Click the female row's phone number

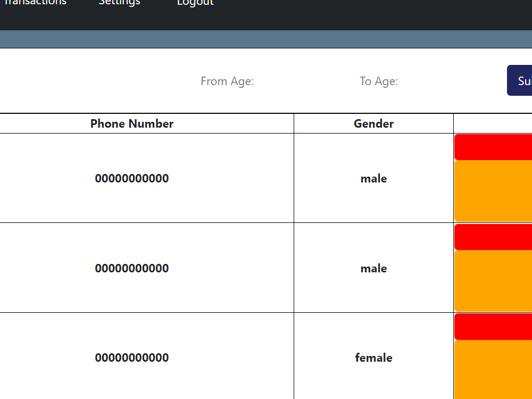[x=131, y=358]
